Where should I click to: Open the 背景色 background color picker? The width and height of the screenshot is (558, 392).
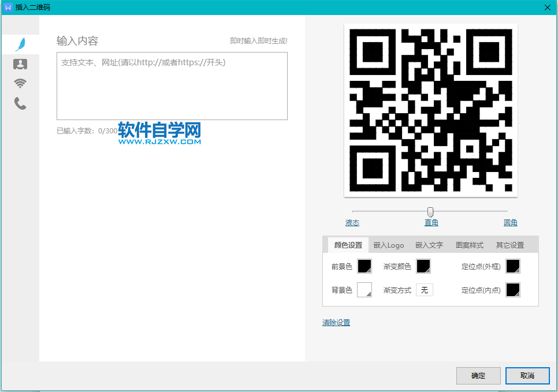[364, 290]
